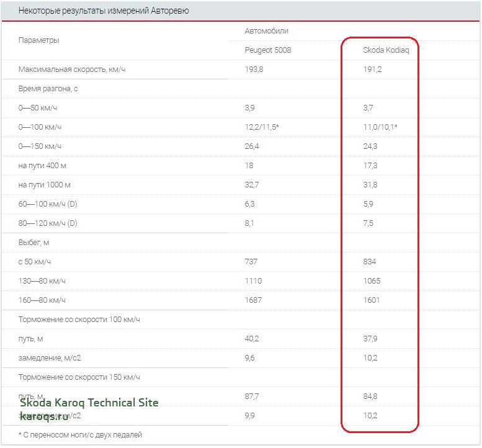Select Peugeot 400 m value '18'
Image resolution: width=482 pixels, height=448 pixels.
(x=249, y=166)
